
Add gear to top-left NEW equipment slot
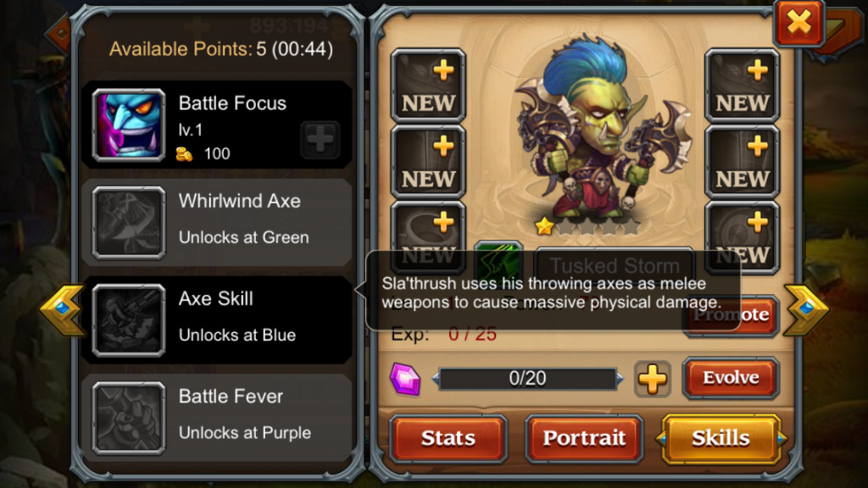click(x=428, y=86)
